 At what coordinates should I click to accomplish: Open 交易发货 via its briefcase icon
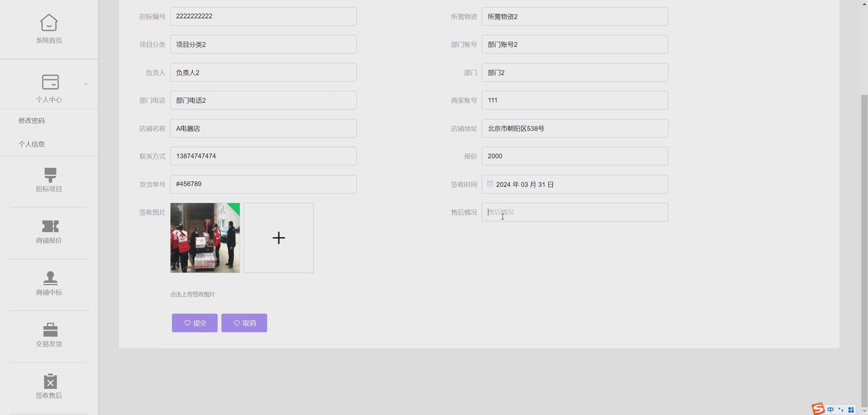[x=50, y=330]
